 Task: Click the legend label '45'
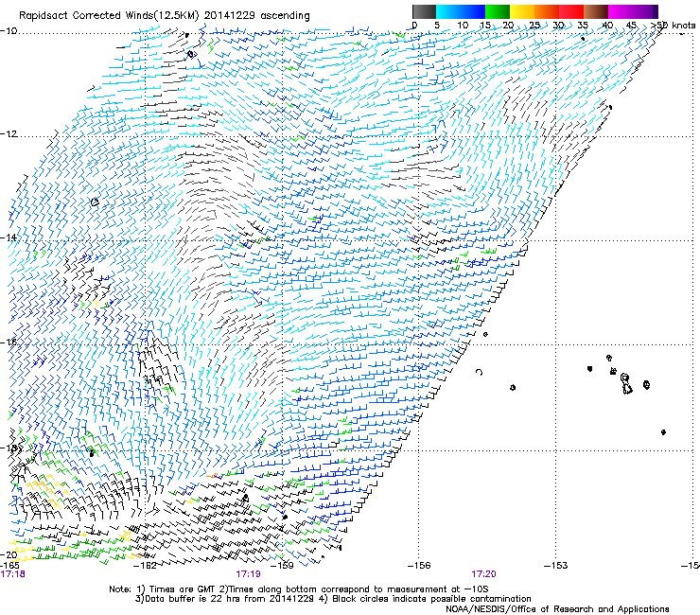point(631,26)
